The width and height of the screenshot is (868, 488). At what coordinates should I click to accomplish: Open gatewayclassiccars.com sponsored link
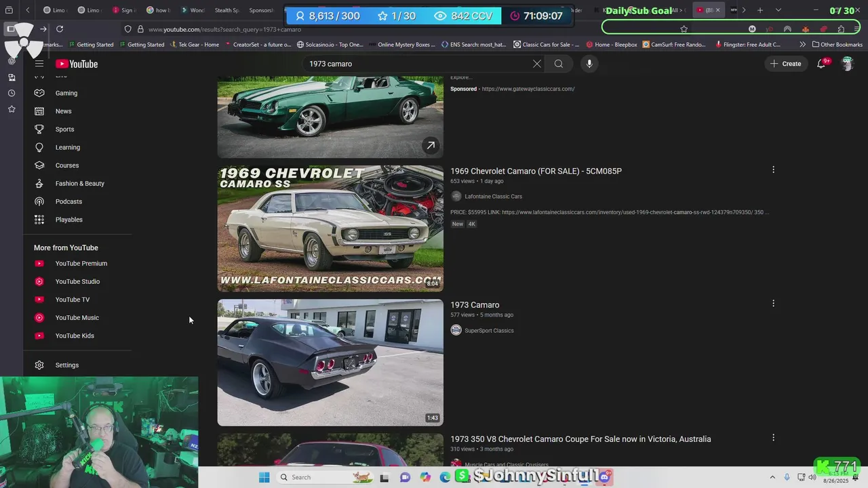pyautogui.click(x=528, y=89)
